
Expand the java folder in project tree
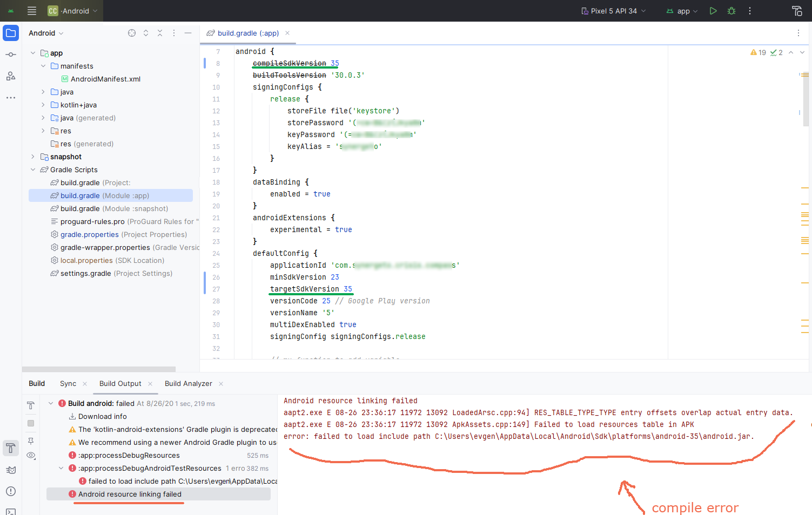43,92
